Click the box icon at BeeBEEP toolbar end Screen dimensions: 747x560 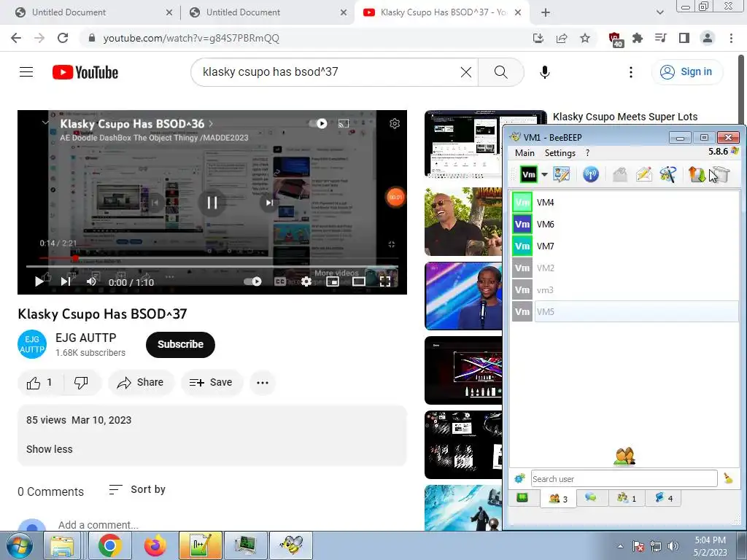tap(721, 175)
